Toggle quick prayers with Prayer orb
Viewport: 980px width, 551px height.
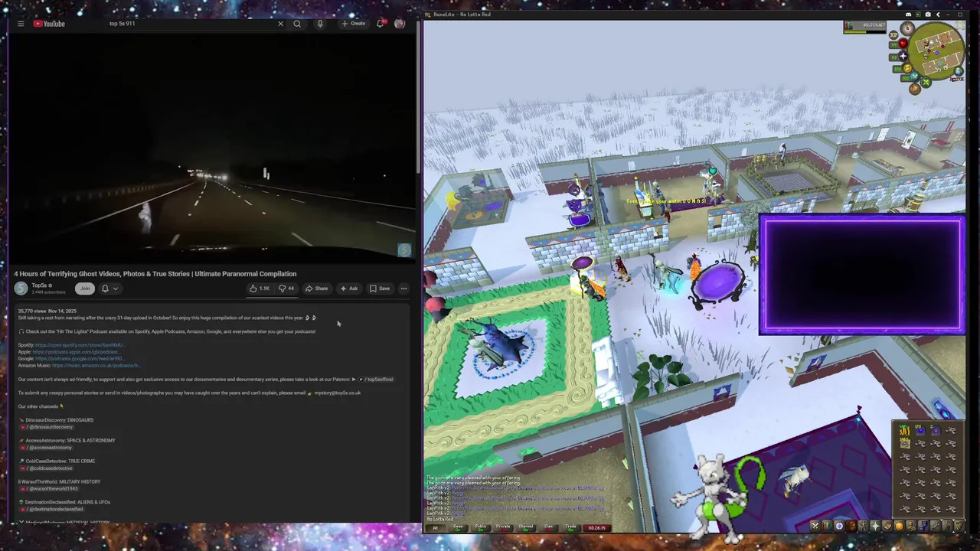pyautogui.click(x=903, y=56)
